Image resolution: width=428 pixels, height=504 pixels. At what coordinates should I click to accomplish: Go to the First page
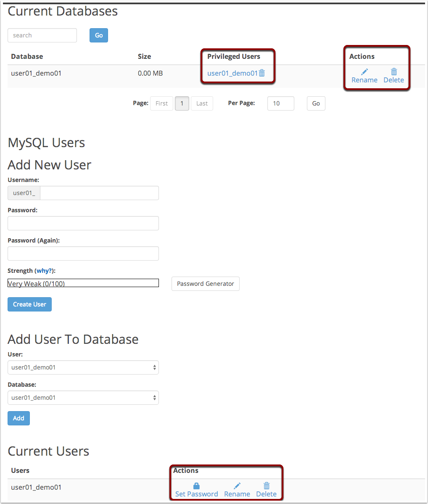162,103
